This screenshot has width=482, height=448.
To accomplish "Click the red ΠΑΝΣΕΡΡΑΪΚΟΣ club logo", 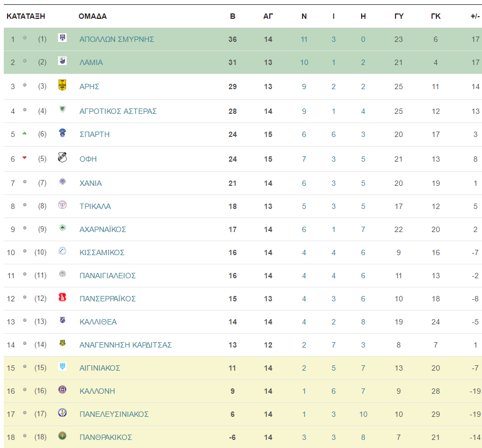I will pos(62,297).
